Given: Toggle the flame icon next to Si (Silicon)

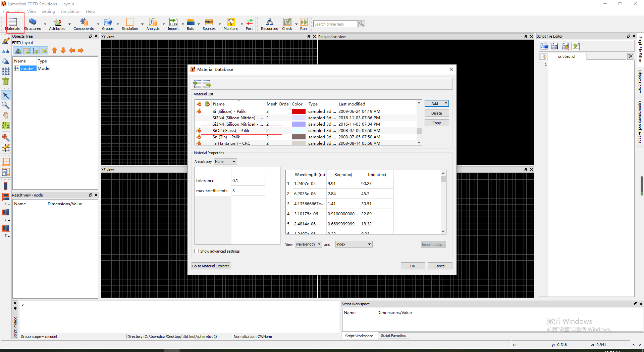Looking at the screenshot, I should (199, 111).
